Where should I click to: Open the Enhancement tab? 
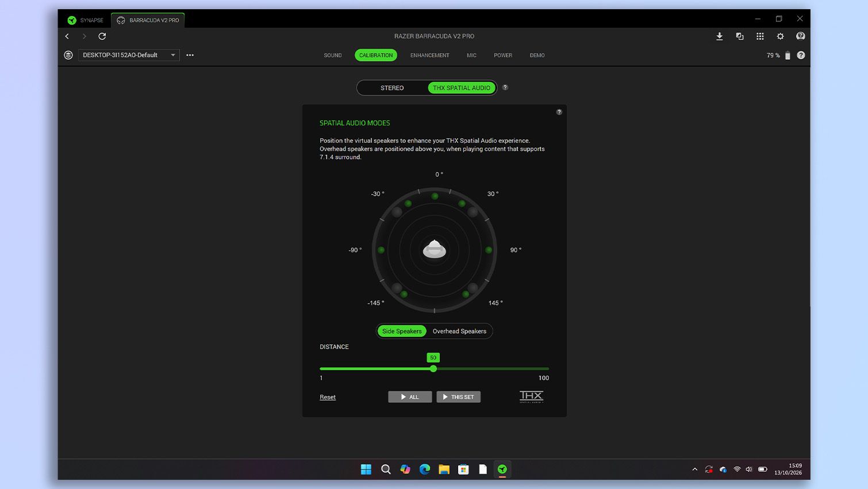(430, 55)
